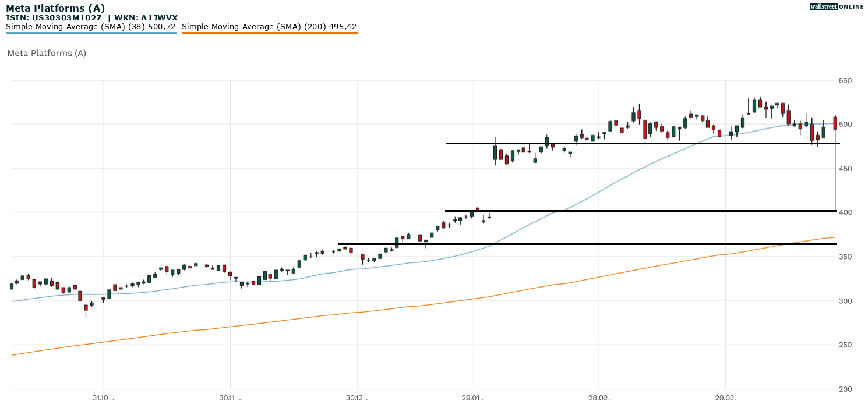Toggle the Simple Moving Average (200) legend
Screen dimensions: 868x401
point(269,26)
